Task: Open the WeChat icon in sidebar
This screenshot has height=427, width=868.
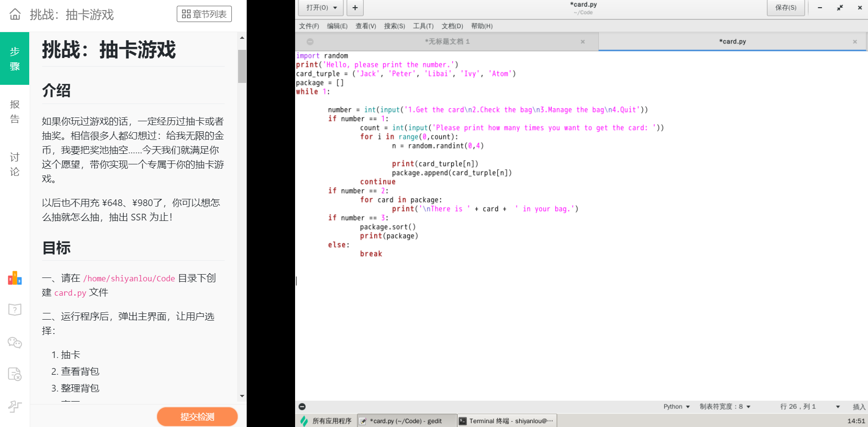Action: click(15, 342)
